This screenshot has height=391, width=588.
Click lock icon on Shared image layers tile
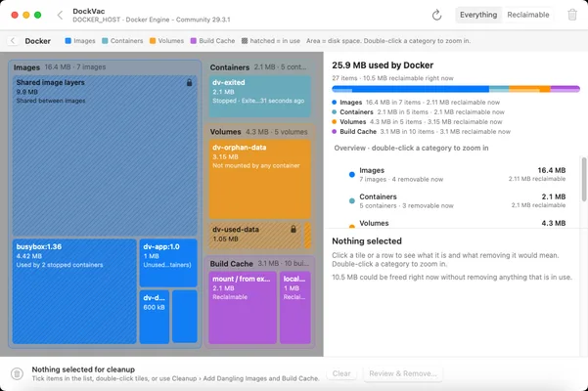point(190,83)
